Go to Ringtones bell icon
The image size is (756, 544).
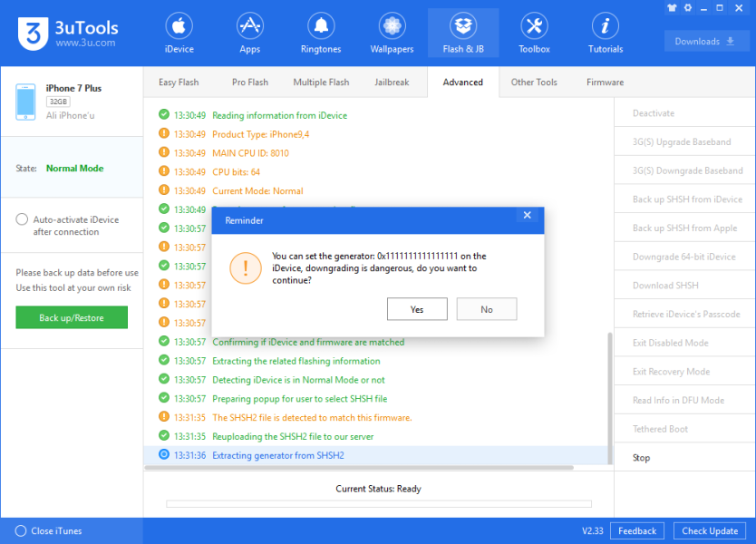[x=321, y=25]
